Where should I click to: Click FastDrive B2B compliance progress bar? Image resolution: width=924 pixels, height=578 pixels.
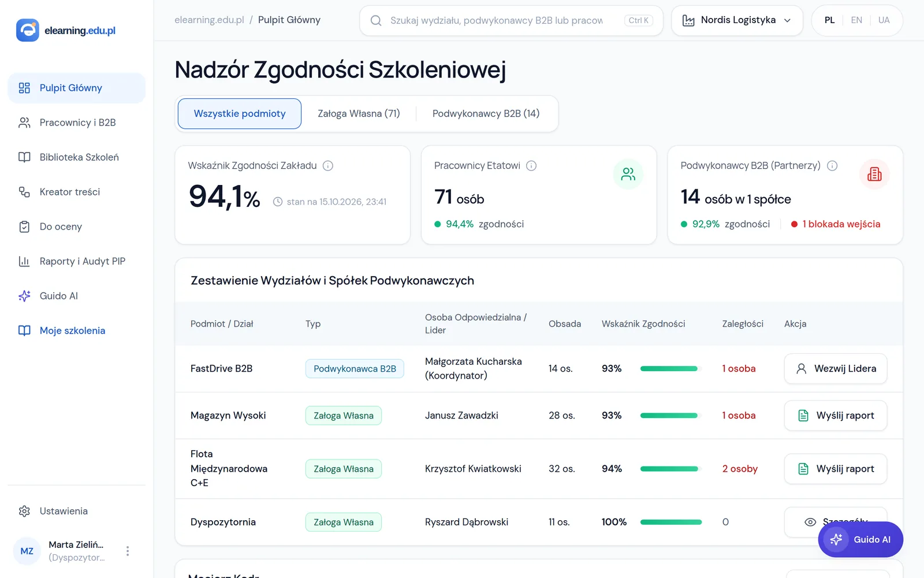coord(670,368)
